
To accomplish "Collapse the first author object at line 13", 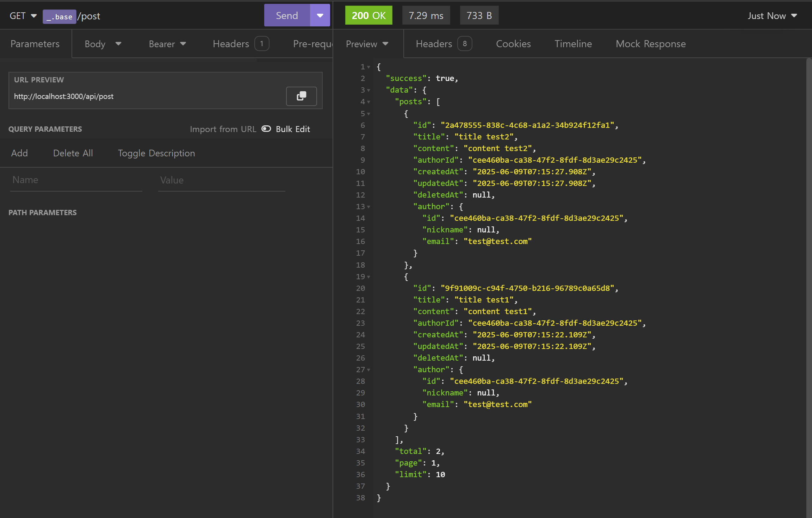I will 368,207.
